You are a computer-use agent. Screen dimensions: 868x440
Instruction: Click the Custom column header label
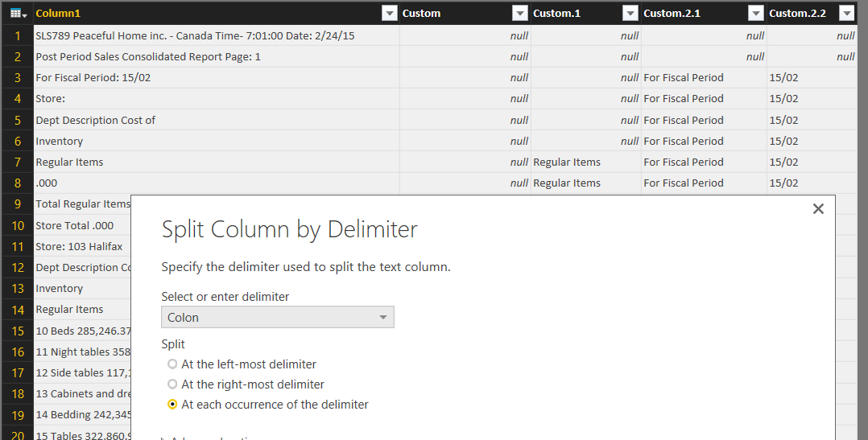click(x=421, y=13)
